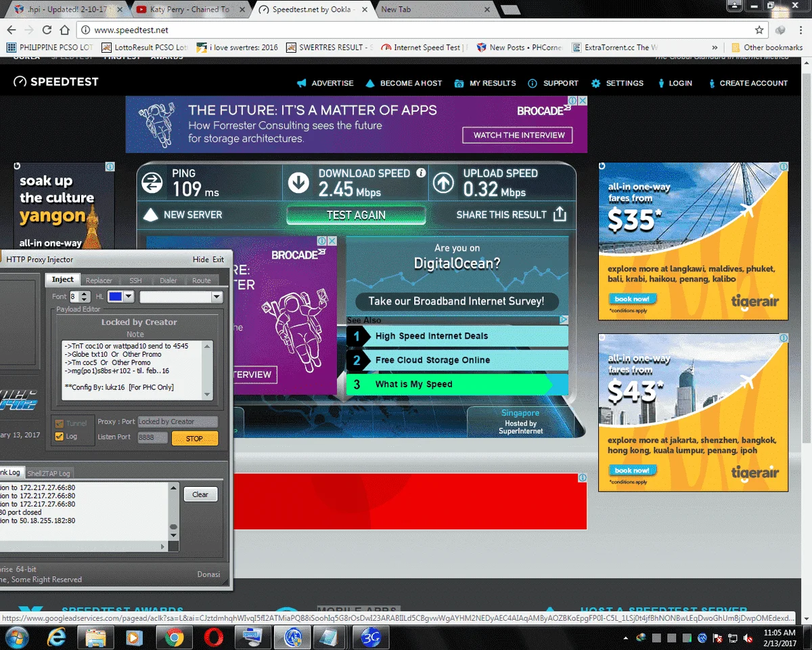
Task: Open the Other bookmarks folder
Action: point(767,47)
